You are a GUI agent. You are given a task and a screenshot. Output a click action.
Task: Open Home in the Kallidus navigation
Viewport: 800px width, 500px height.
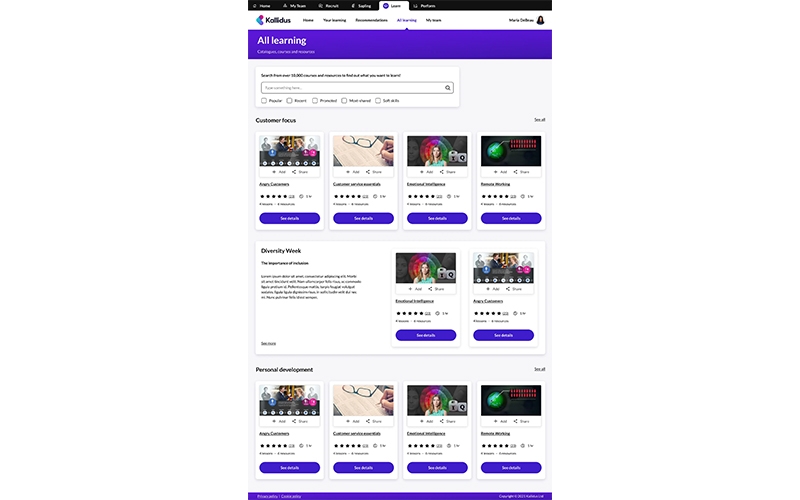pos(308,20)
